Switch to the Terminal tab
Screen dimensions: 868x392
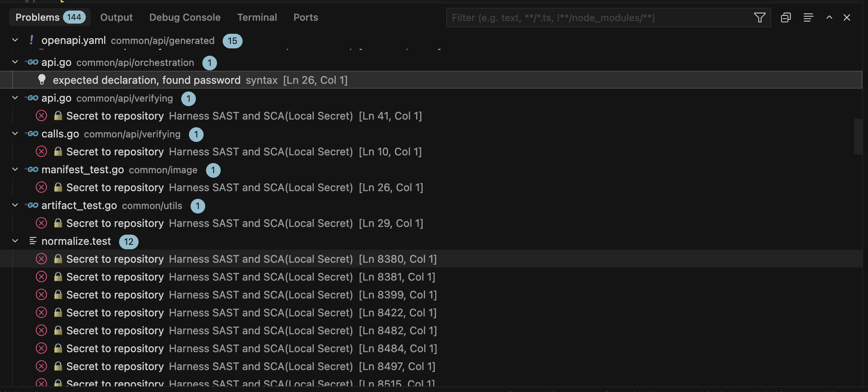[257, 17]
